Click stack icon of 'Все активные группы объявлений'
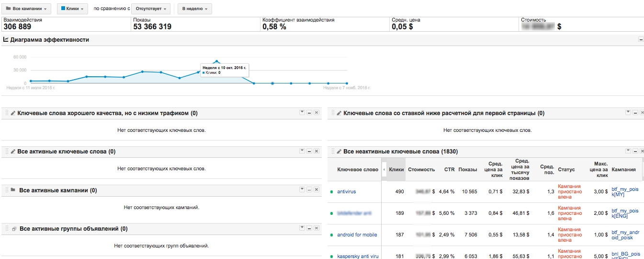 coord(13,229)
